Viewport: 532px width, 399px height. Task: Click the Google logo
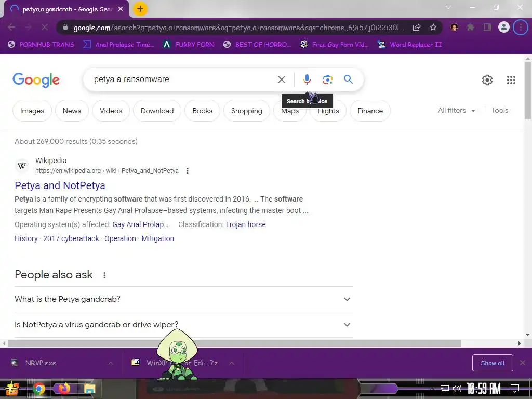(x=36, y=79)
